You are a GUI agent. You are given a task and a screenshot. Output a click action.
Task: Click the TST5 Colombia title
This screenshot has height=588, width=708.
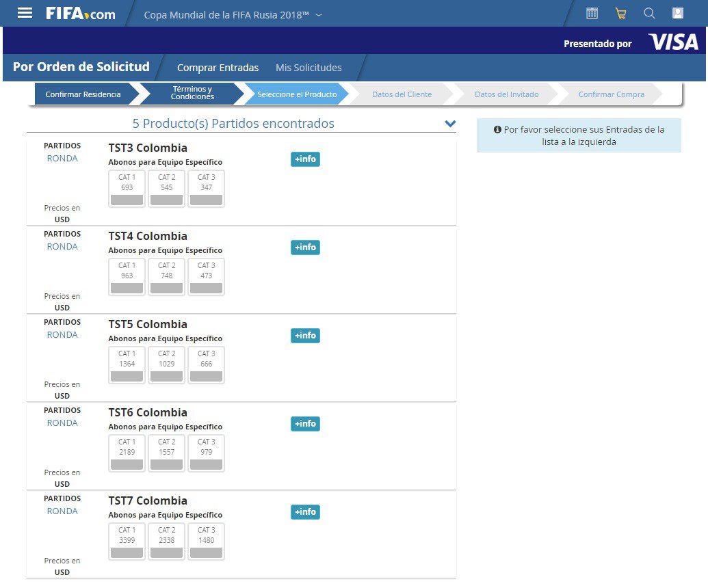coord(148,325)
